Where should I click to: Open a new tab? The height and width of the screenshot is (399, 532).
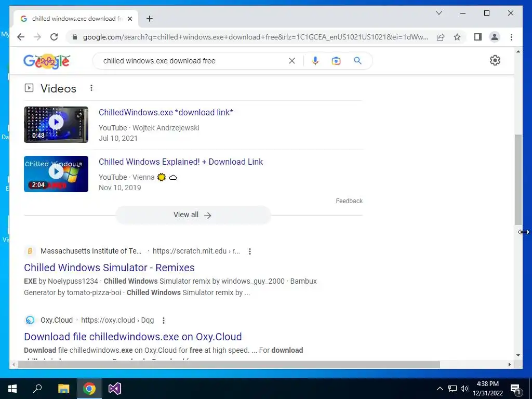[x=149, y=19]
